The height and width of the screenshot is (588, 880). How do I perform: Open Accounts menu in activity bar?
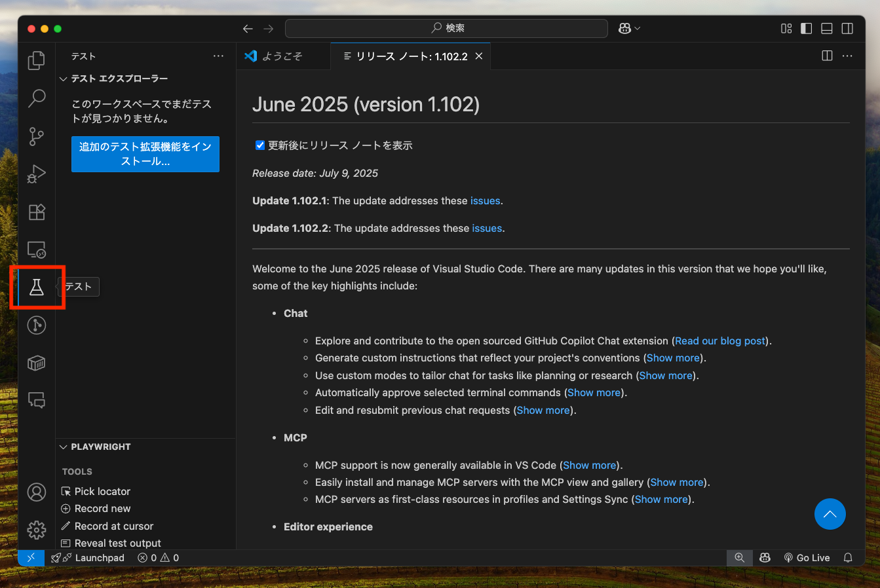[37, 492]
